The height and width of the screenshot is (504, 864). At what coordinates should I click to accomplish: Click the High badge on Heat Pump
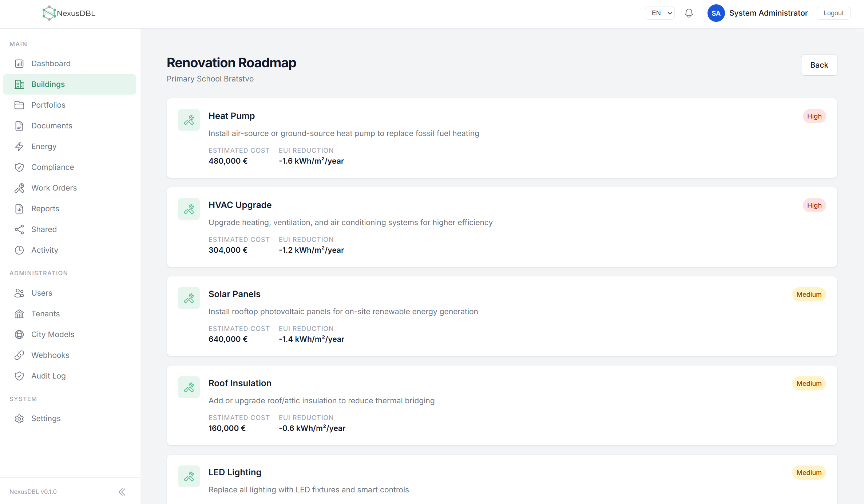coord(814,116)
